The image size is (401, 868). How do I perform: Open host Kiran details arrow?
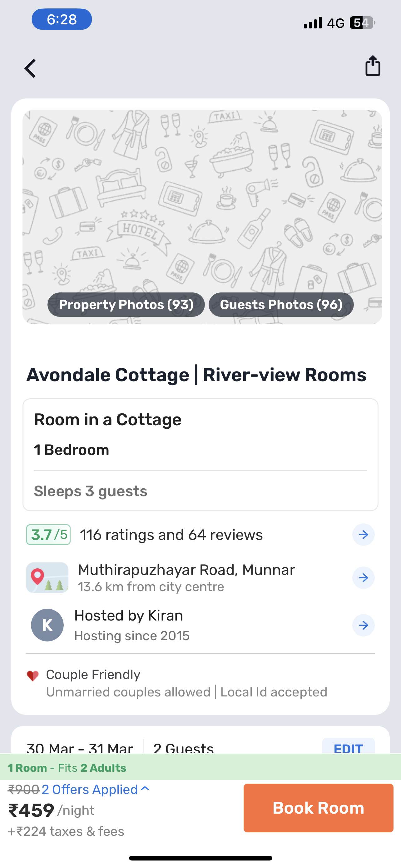[x=363, y=626]
